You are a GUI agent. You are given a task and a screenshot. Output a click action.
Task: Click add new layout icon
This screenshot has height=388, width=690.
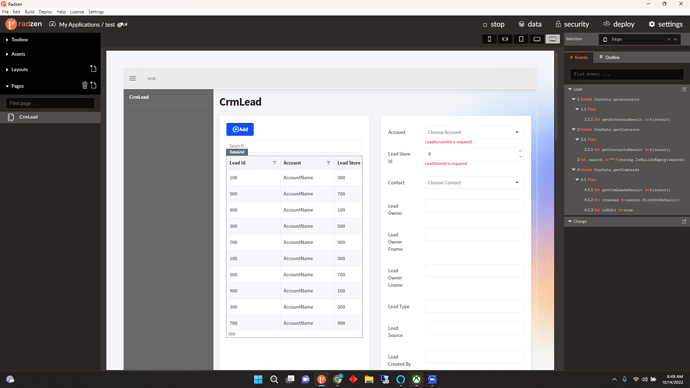coord(93,69)
